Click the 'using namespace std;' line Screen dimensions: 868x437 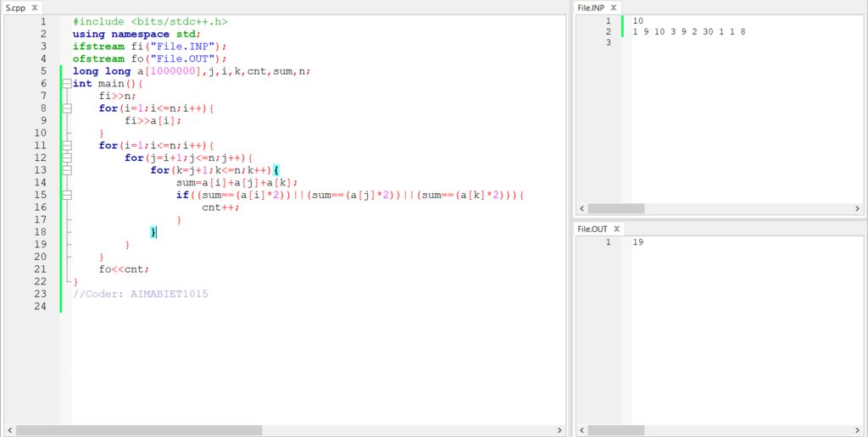[136, 34]
